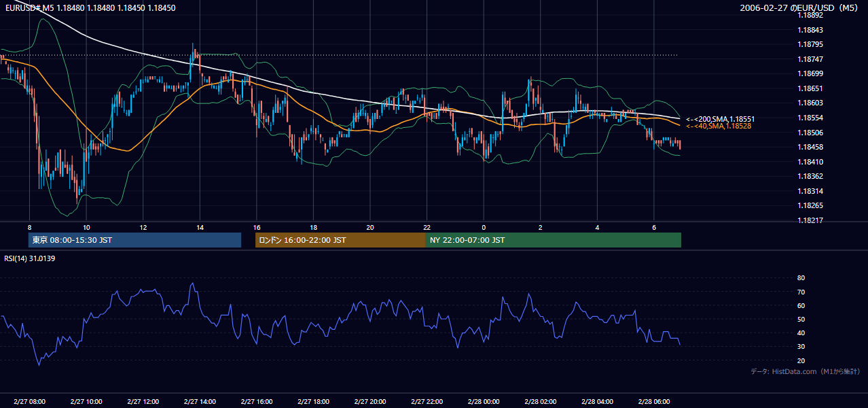Click price axis label 1.18265
Viewport: 868px width, 408px height.
click(810, 205)
